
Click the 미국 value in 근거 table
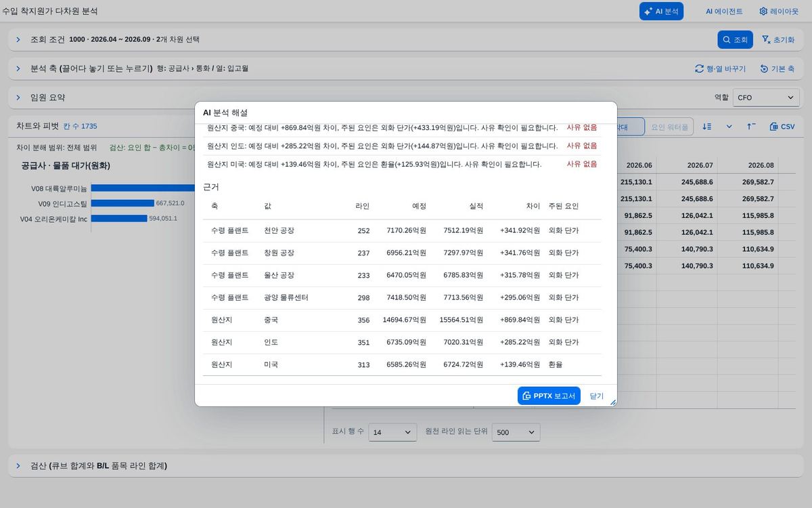[x=271, y=364]
